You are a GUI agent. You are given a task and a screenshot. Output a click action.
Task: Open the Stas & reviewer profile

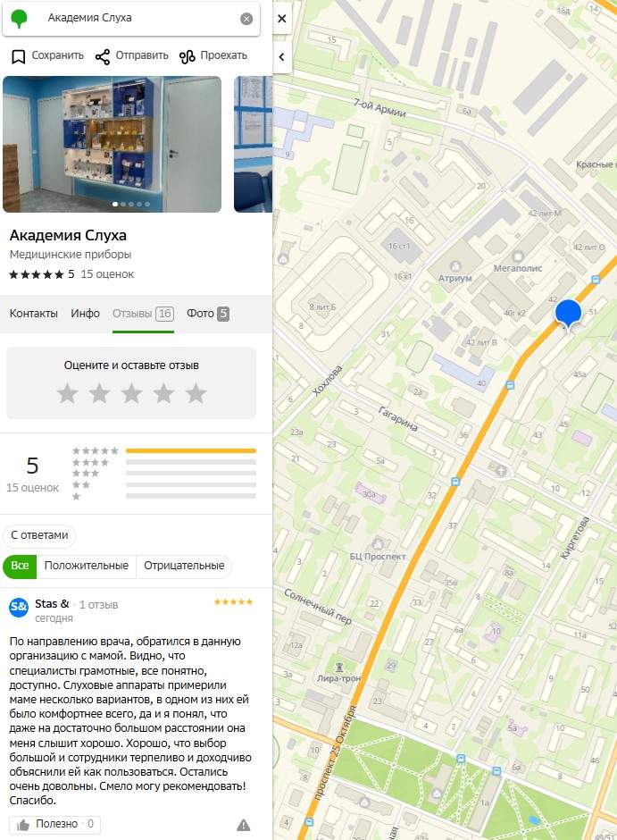point(52,604)
